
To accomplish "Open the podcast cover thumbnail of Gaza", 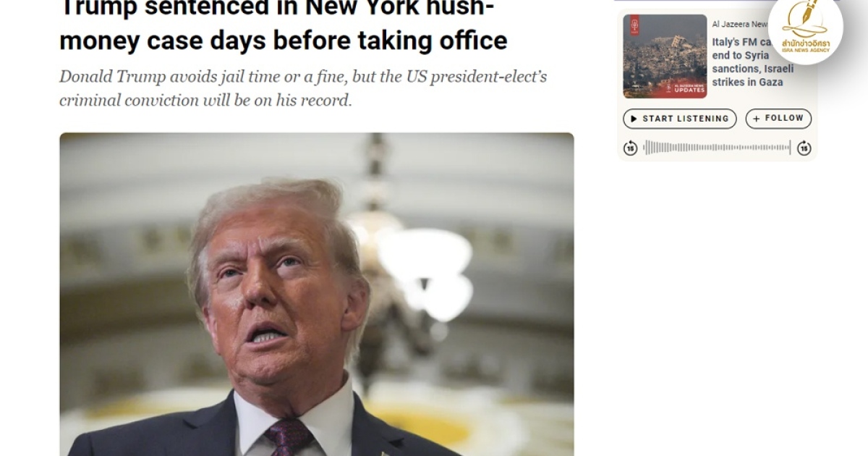I will coord(665,56).
